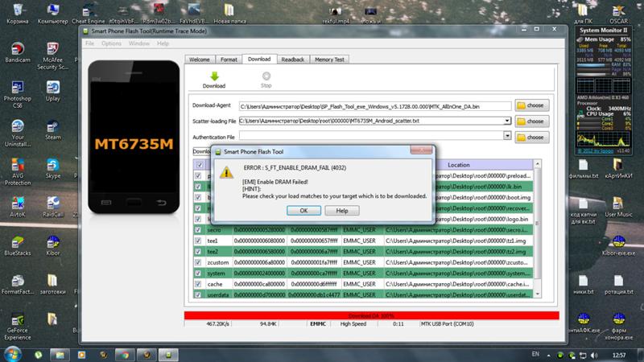Expand the Scatter-loading File dropdown arrow
Image resolution: width=644 pixels, height=362 pixels.
click(x=507, y=121)
